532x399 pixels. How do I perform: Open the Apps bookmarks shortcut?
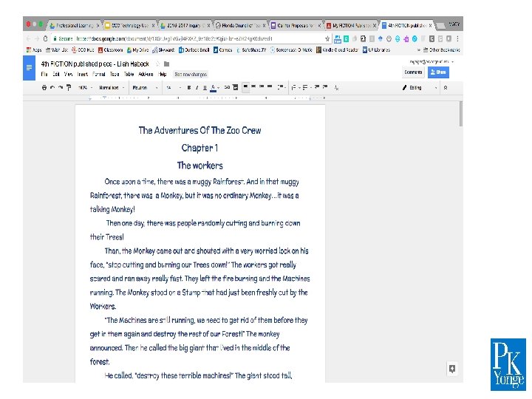(x=34, y=50)
